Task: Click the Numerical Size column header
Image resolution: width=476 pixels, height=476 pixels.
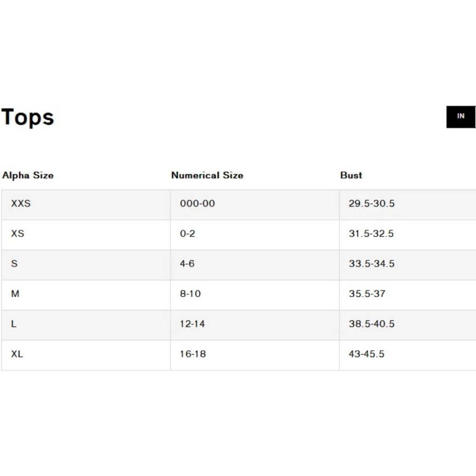Action: 208,176
